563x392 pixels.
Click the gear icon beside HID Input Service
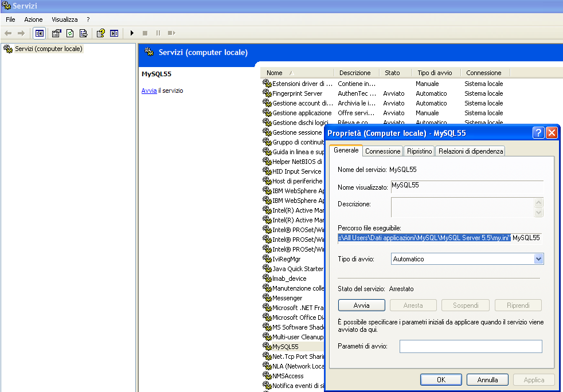point(267,171)
